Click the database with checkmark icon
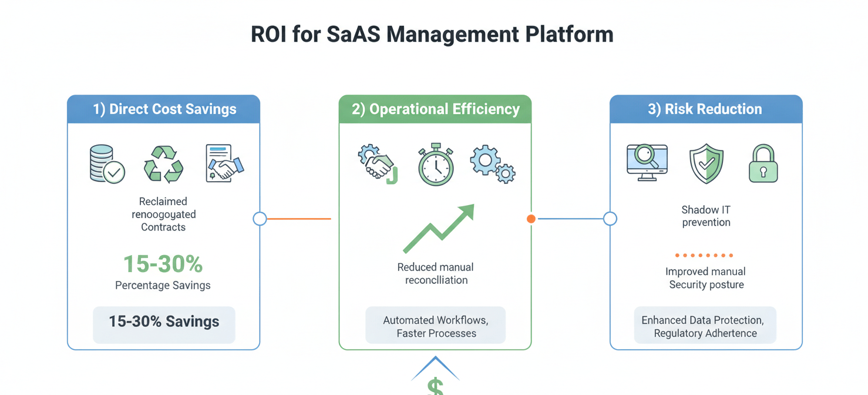Image resolution: width=868 pixels, height=395 pixels. [x=107, y=164]
